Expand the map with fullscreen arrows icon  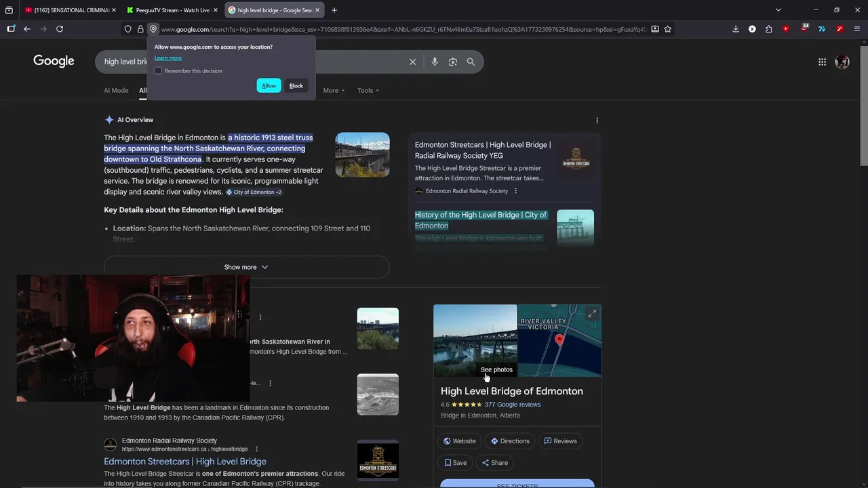[x=592, y=314]
